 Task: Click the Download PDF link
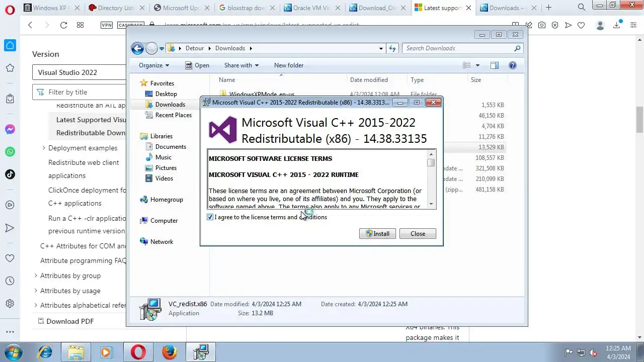65,321
